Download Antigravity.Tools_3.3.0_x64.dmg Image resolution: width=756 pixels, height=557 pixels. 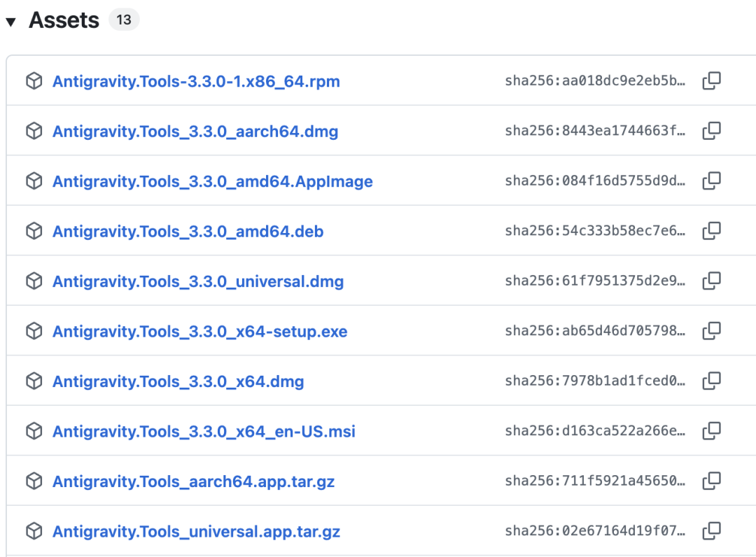pos(178,381)
